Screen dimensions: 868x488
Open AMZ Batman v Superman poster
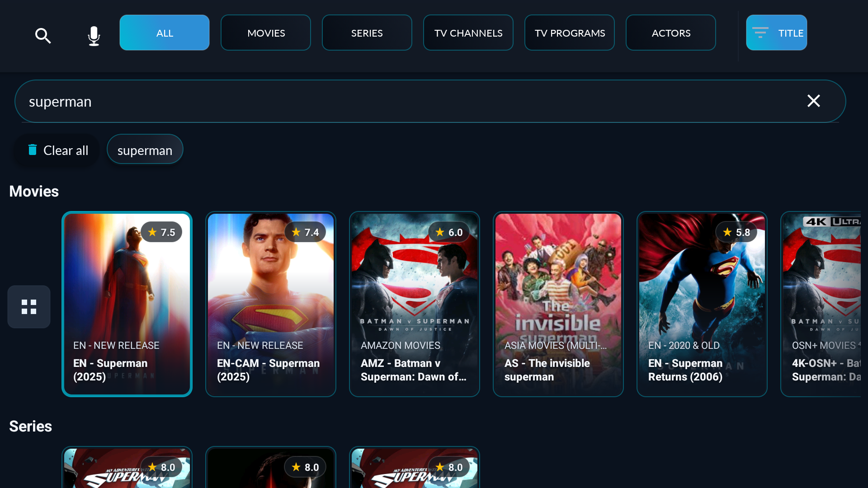pos(415,304)
